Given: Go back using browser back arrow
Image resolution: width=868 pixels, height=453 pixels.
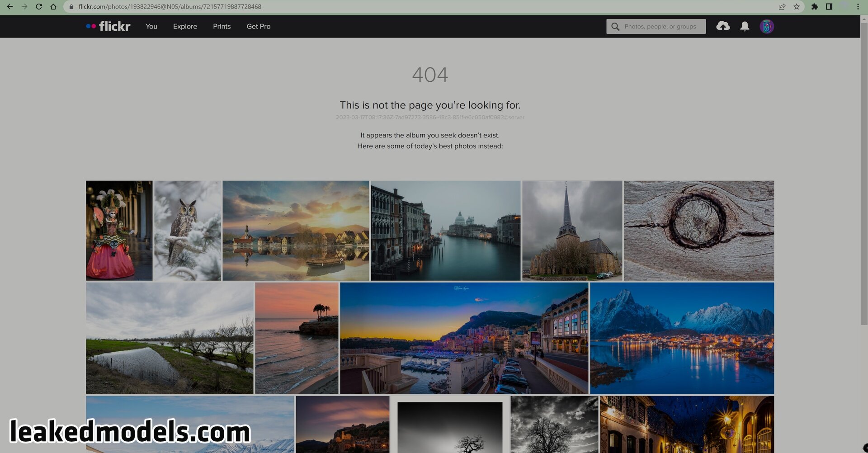Looking at the screenshot, I should [x=10, y=7].
